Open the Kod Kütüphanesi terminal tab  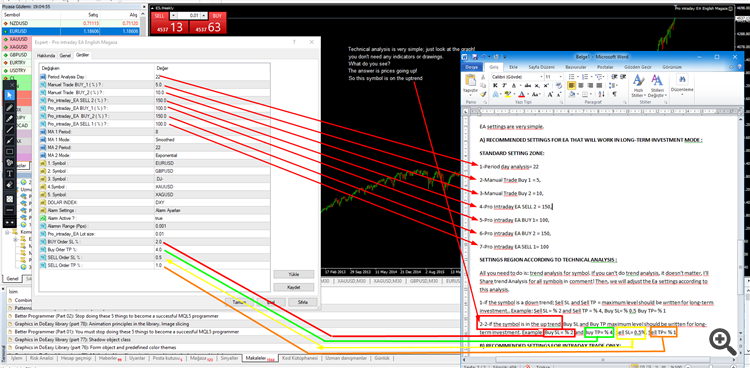click(x=300, y=358)
